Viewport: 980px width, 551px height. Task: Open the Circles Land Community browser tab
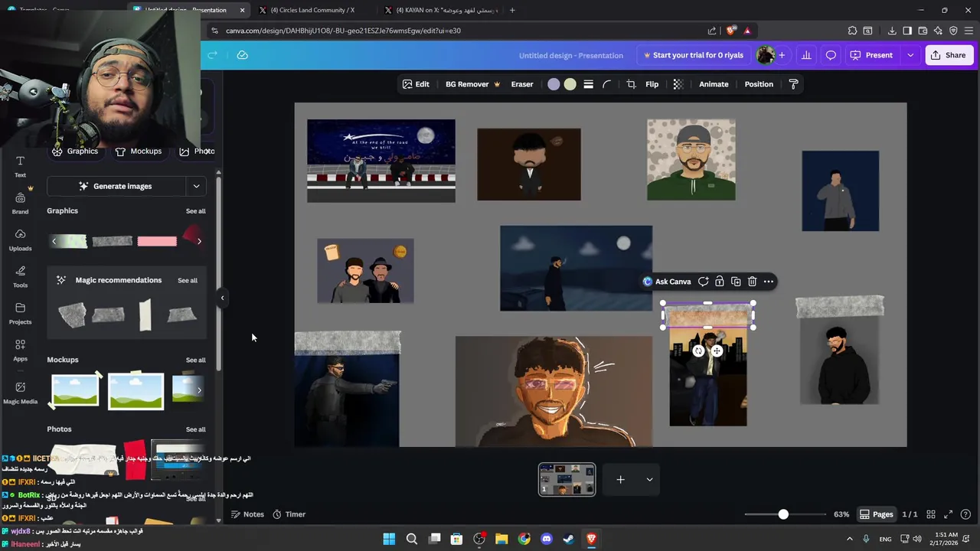[314, 10]
